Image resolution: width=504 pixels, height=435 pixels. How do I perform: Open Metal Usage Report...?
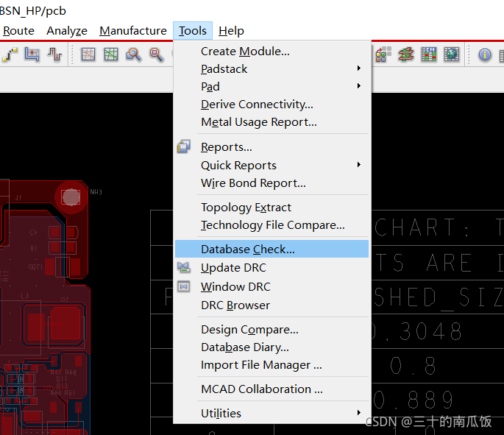(x=272, y=122)
